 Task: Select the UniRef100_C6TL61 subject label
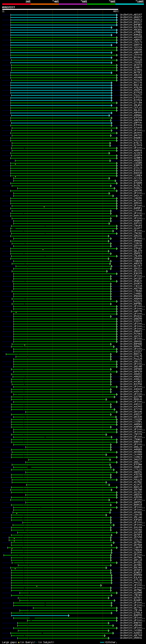tap(131, 108)
